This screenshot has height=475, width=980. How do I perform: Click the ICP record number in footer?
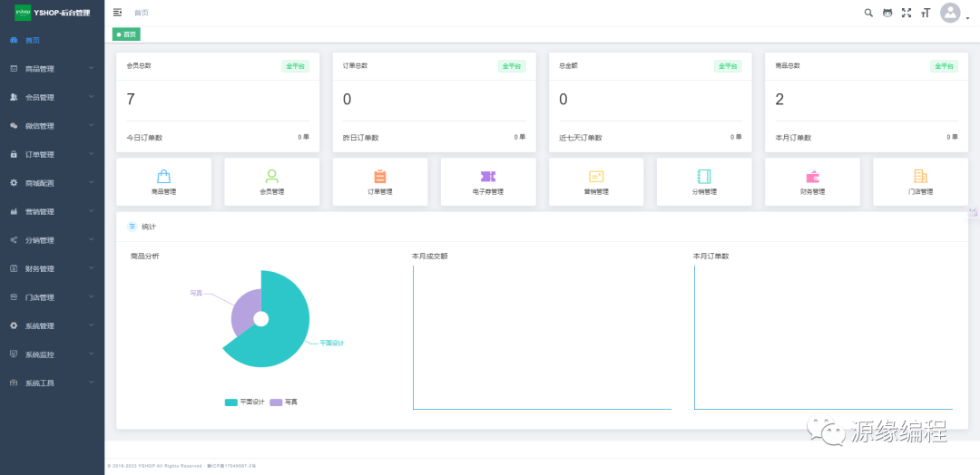click(x=230, y=466)
